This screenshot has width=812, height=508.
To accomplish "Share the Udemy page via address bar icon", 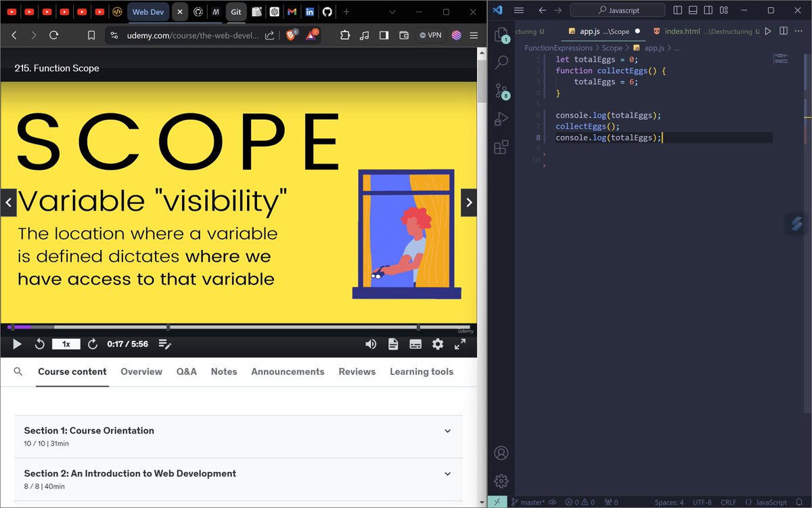I will point(269,35).
